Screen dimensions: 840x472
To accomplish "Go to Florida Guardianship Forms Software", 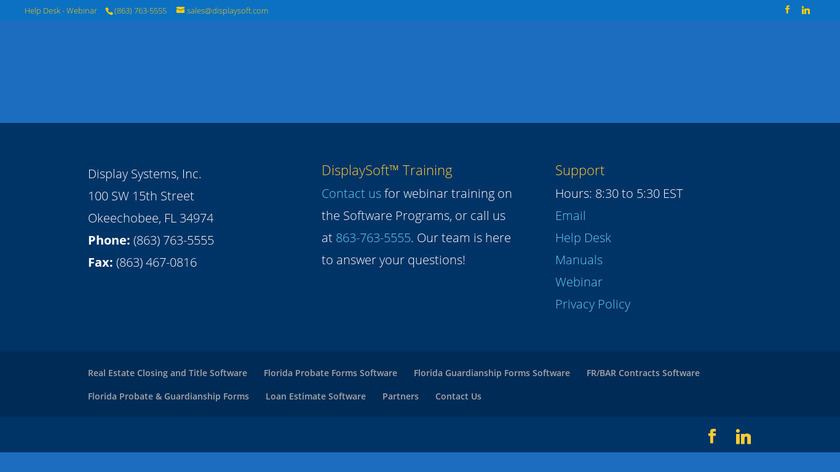I will [x=492, y=373].
